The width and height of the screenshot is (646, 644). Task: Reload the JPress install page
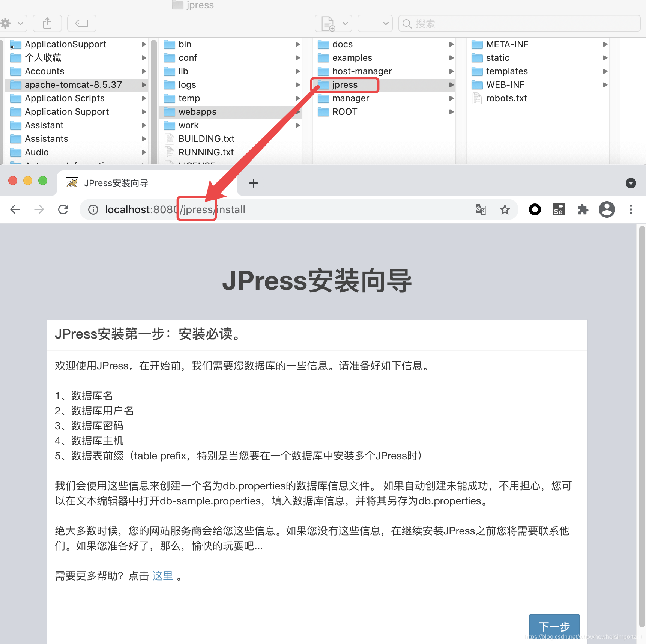tap(63, 209)
